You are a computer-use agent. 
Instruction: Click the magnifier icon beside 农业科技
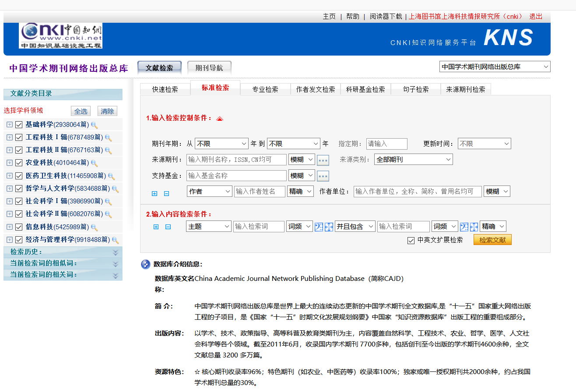94,163
